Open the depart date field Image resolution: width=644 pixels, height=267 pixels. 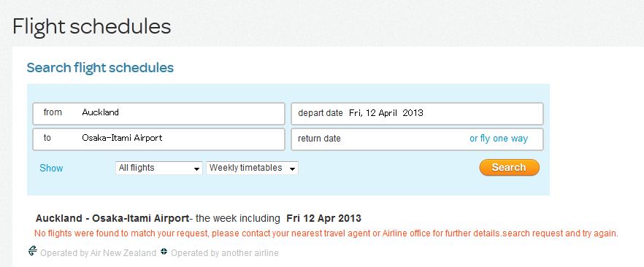pos(418,114)
